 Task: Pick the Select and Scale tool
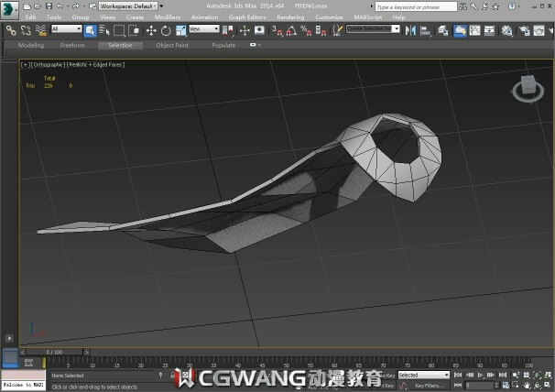(x=180, y=31)
